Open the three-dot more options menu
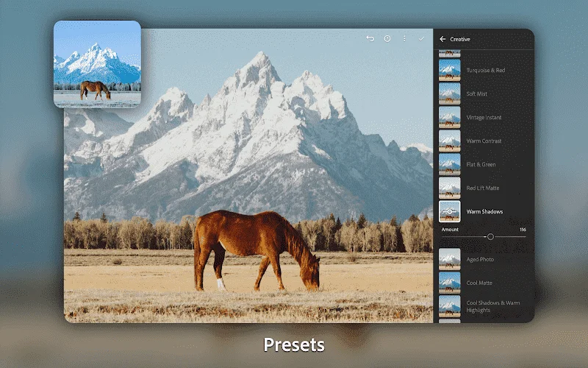The image size is (588, 368). (404, 39)
